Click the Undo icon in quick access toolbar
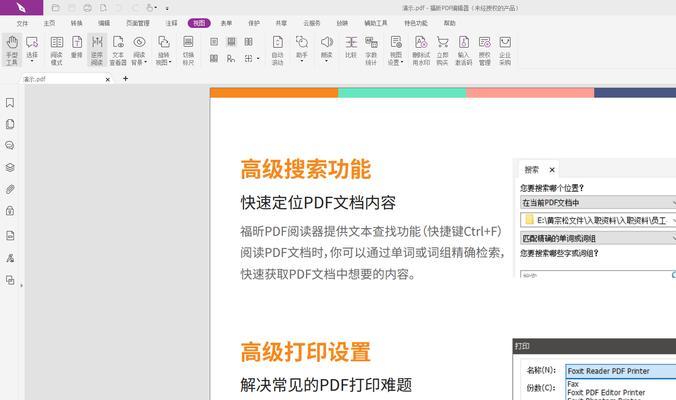Viewport: 676px width, 400px height. point(119,8)
